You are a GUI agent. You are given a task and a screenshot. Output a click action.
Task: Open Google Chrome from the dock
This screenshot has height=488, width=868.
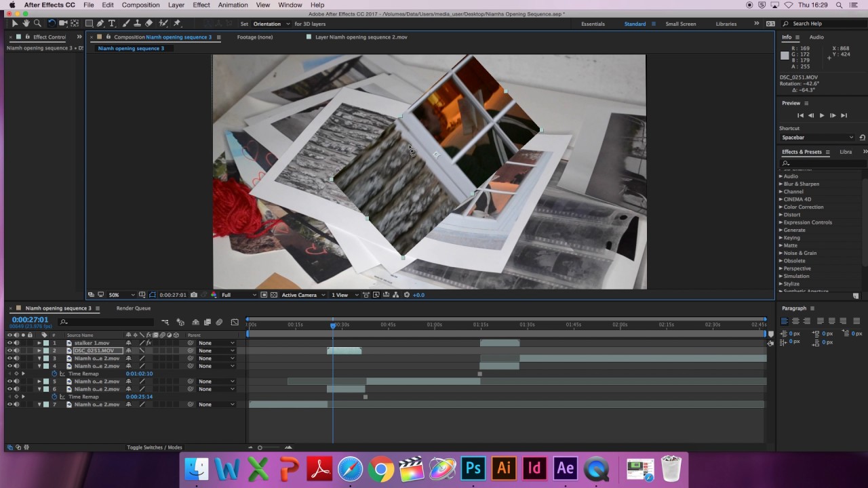click(381, 468)
